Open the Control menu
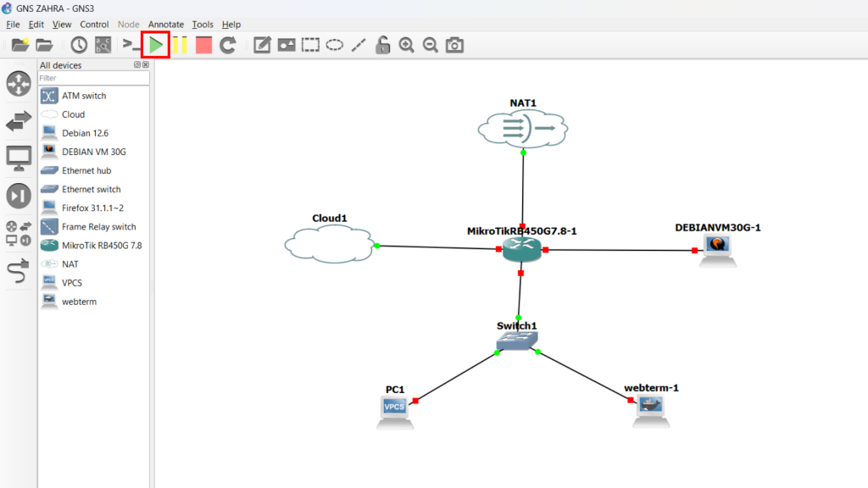This screenshot has width=868, height=488. pyautogui.click(x=94, y=25)
